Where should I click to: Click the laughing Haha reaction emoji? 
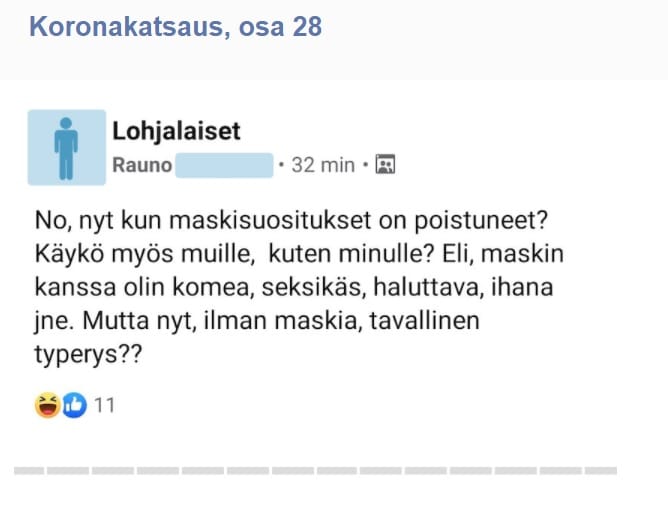[47, 405]
